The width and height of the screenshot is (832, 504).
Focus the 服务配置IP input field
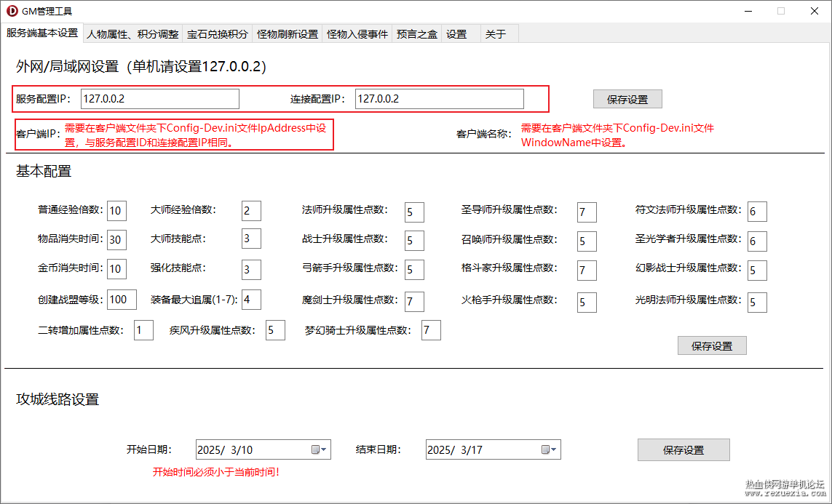point(160,99)
